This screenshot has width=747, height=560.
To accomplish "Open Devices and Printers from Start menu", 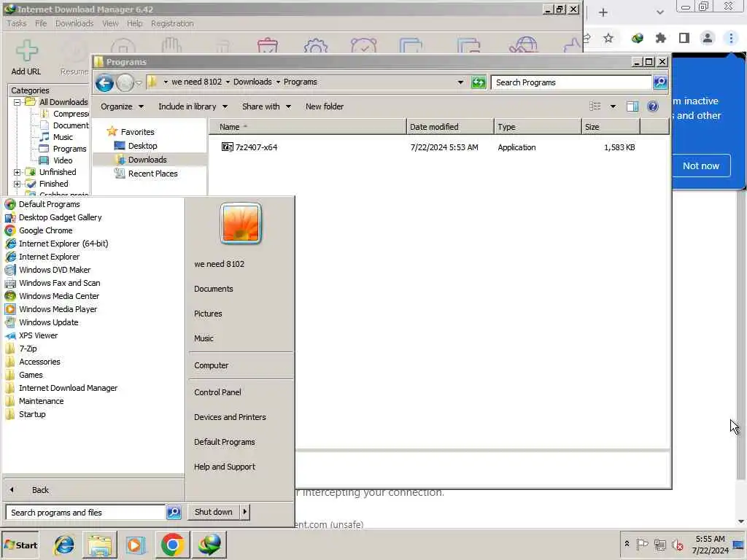I will coord(230,417).
